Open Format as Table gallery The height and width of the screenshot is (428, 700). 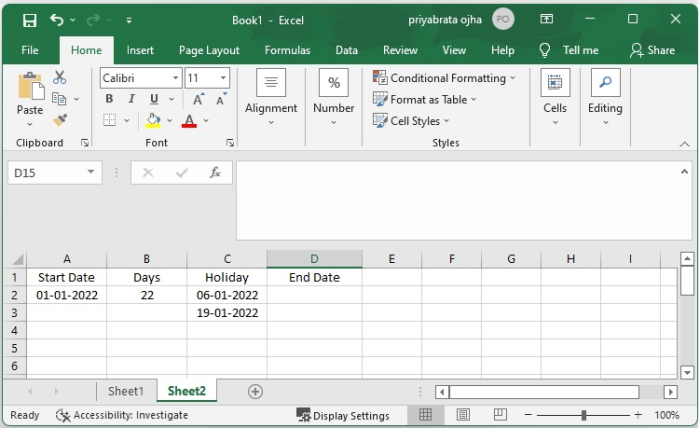425,99
